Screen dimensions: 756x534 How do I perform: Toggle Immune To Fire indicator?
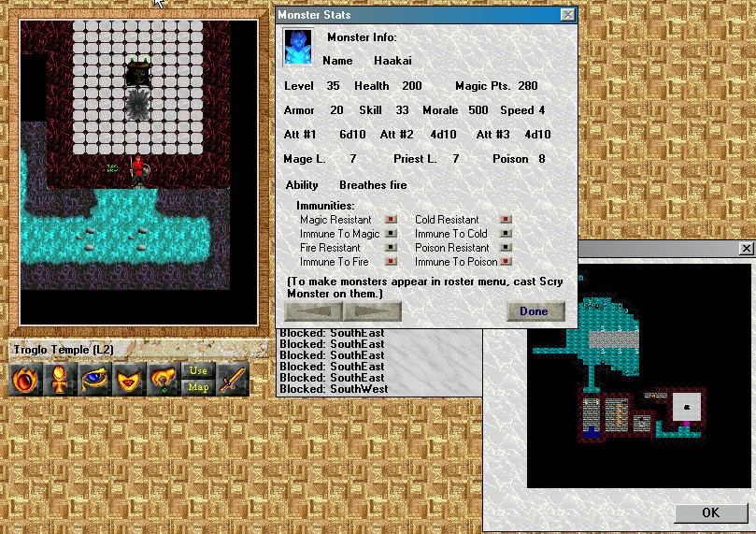coord(391,262)
